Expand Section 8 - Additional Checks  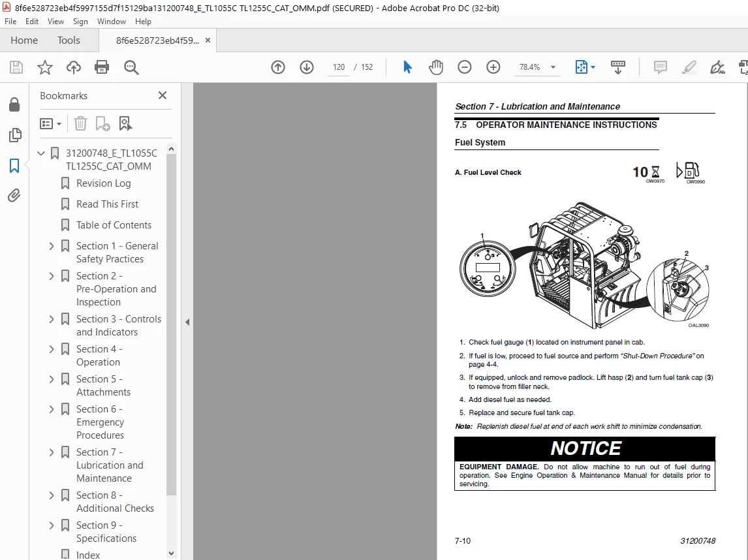point(52,495)
